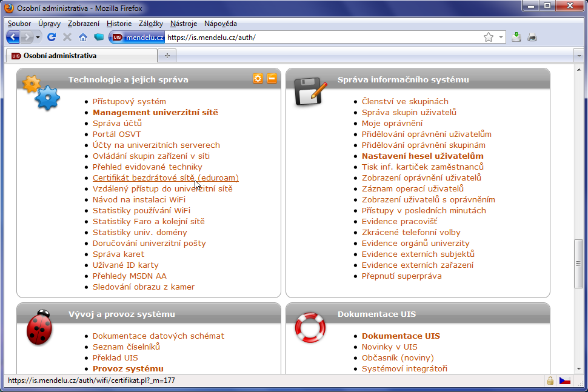
Task: Open Portál OSVT link
Action: click(116, 134)
